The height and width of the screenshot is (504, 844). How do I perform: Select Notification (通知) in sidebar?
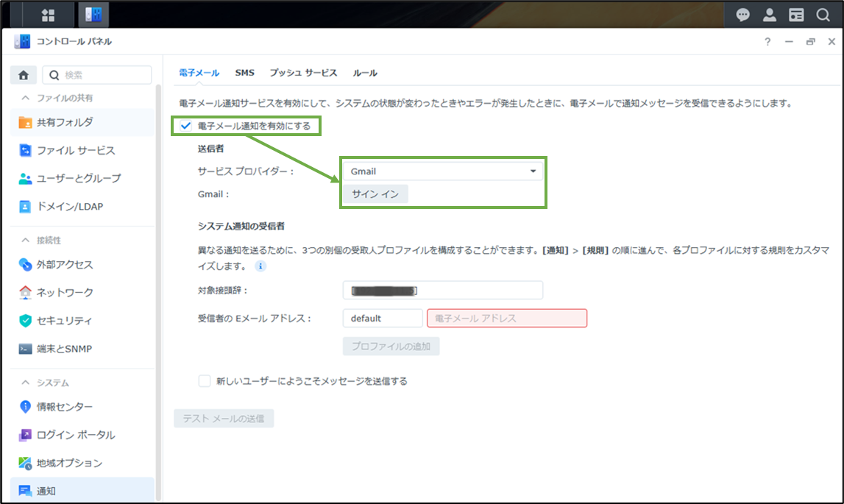coord(82,491)
